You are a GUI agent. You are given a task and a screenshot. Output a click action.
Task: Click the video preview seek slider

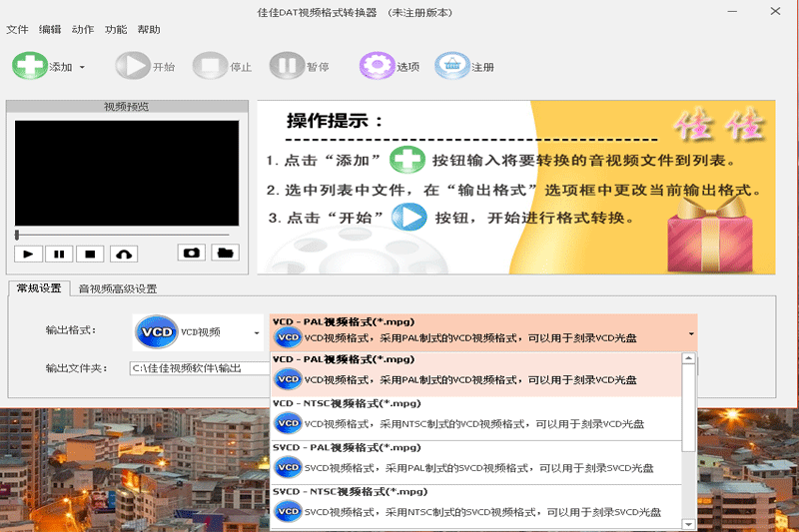(127, 235)
